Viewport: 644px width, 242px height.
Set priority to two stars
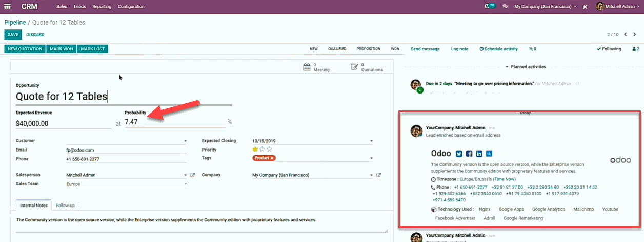point(262,150)
